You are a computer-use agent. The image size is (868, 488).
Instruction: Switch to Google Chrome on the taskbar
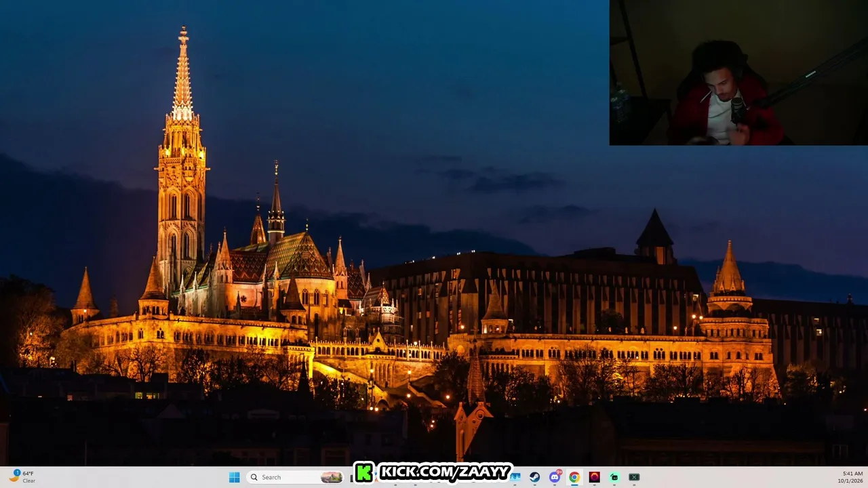click(x=574, y=477)
